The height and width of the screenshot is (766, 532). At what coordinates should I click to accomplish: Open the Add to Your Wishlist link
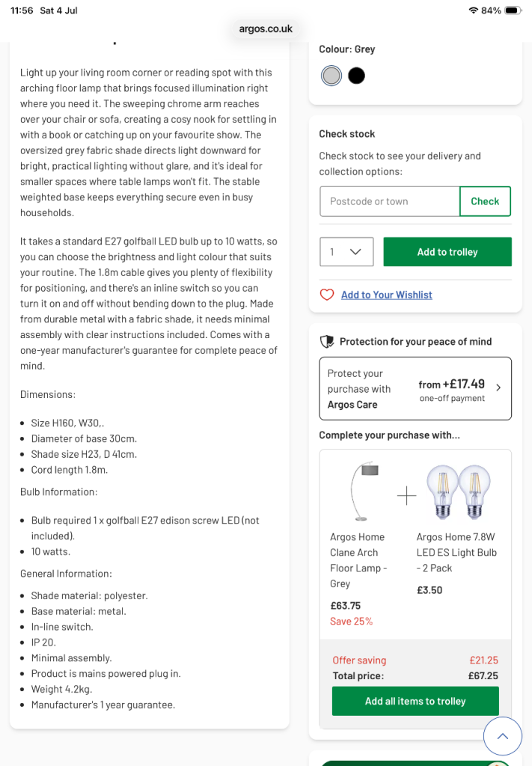pos(386,295)
